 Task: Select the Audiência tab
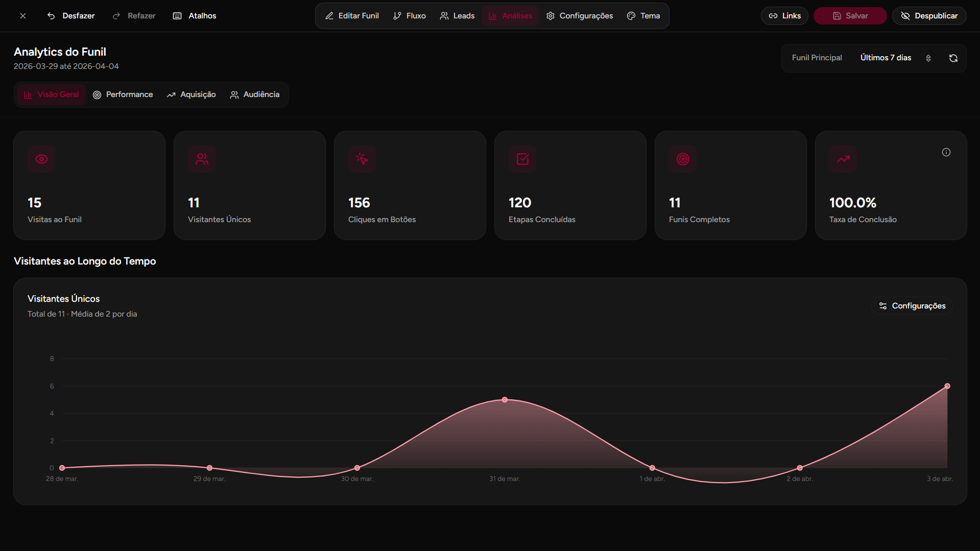coord(254,94)
